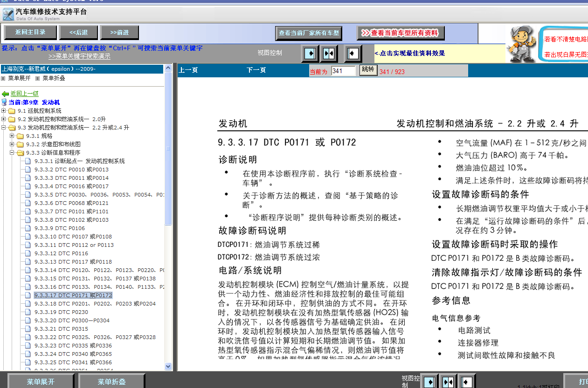
Task: Click the 菜单折叠 small icon in sidebar header
Action: (38, 78)
